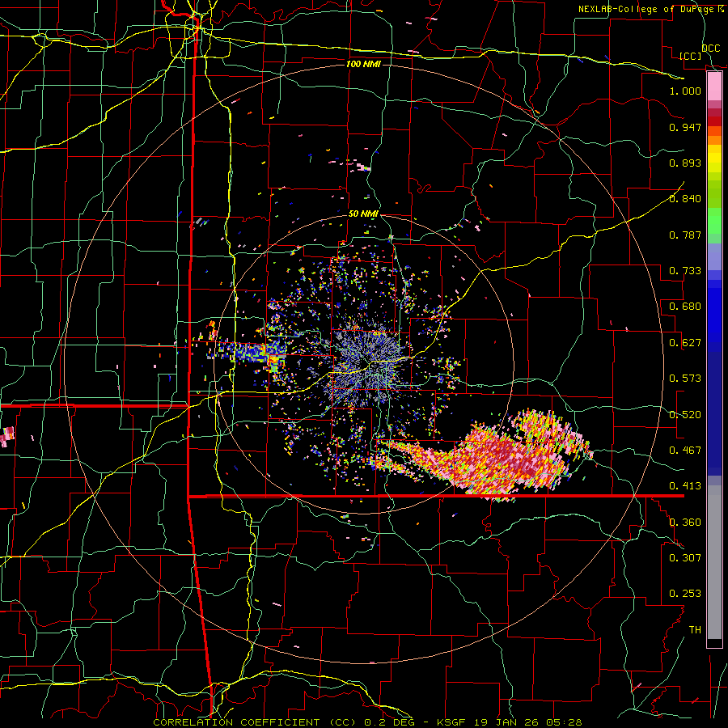
Task: Click the 0.787 value on the scale
Action: click(x=685, y=235)
